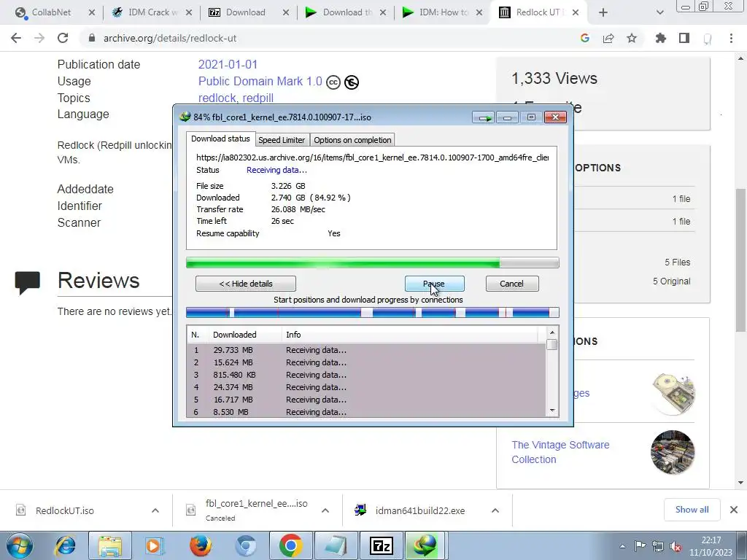Click the page vertical scrollbar thumb
This screenshot has width=747, height=560.
(x=740, y=260)
